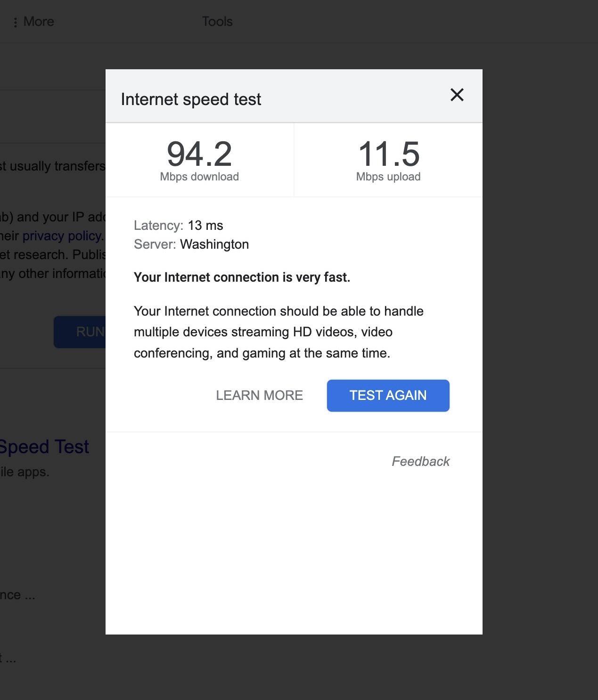Send Feedback on the speed test
The height and width of the screenshot is (700, 598).
pos(420,461)
